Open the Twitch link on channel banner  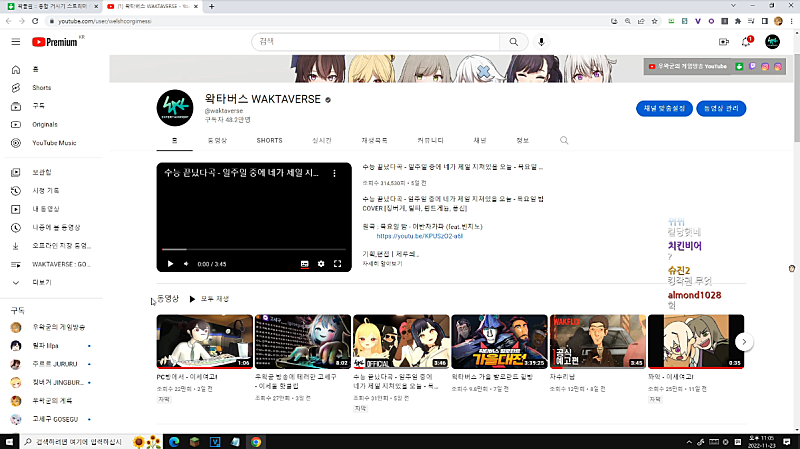pyautogui.click(x=751, y=67)
